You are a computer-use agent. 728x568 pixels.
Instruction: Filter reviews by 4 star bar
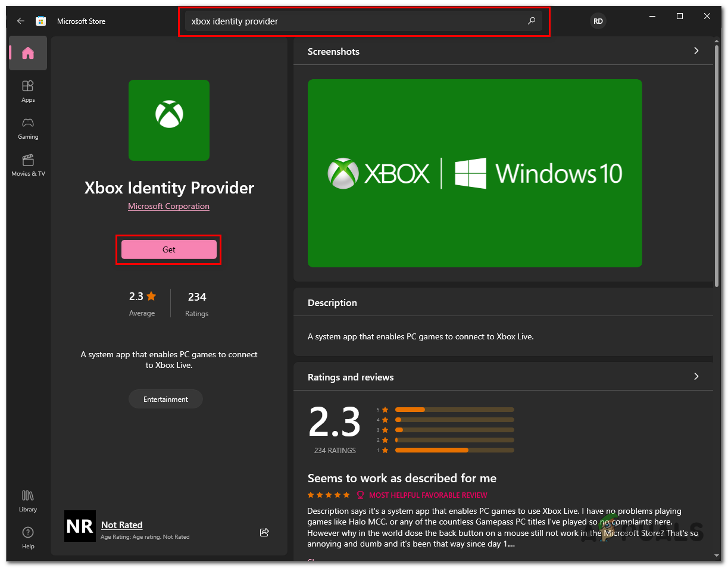click(454, 420)
